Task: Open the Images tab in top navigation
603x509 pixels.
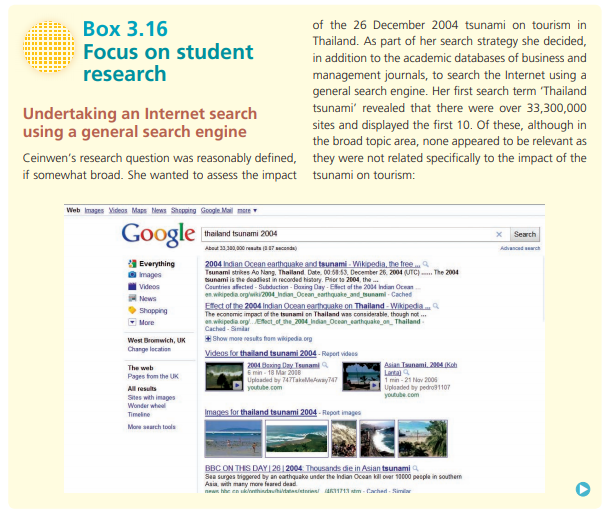Action: (x=94, y=210)
